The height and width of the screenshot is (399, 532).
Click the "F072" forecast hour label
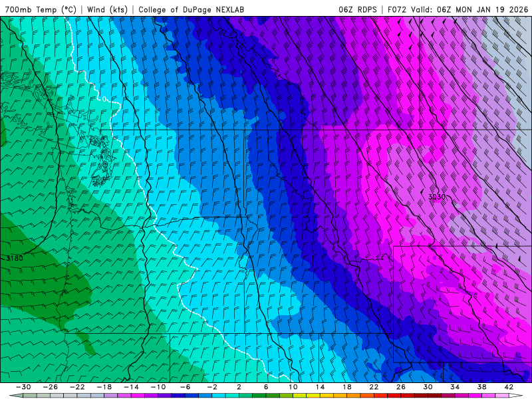pos(396,9)
